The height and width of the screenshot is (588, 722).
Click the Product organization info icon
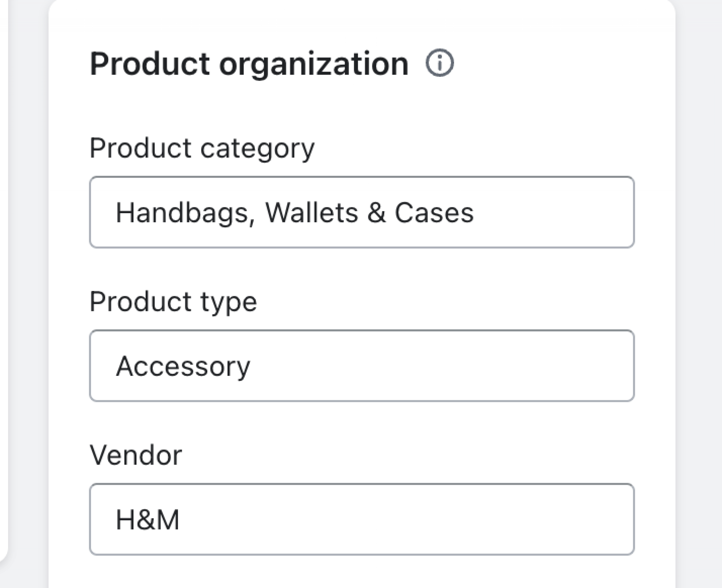(439, 63)
